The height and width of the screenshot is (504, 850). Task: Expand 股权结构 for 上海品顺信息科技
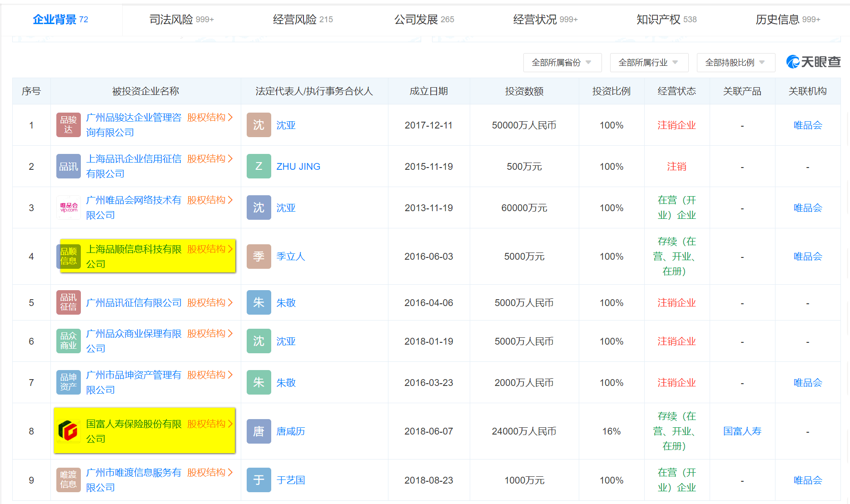click(210, 249)
